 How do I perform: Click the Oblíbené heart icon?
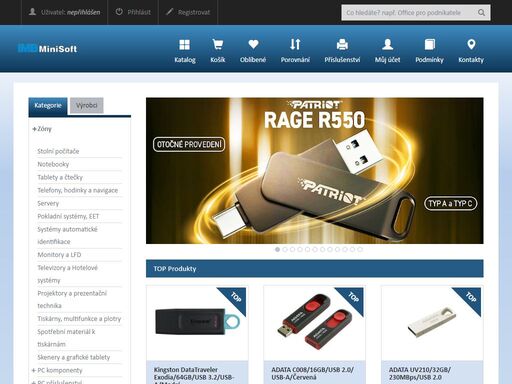click(x=253, y=44)
